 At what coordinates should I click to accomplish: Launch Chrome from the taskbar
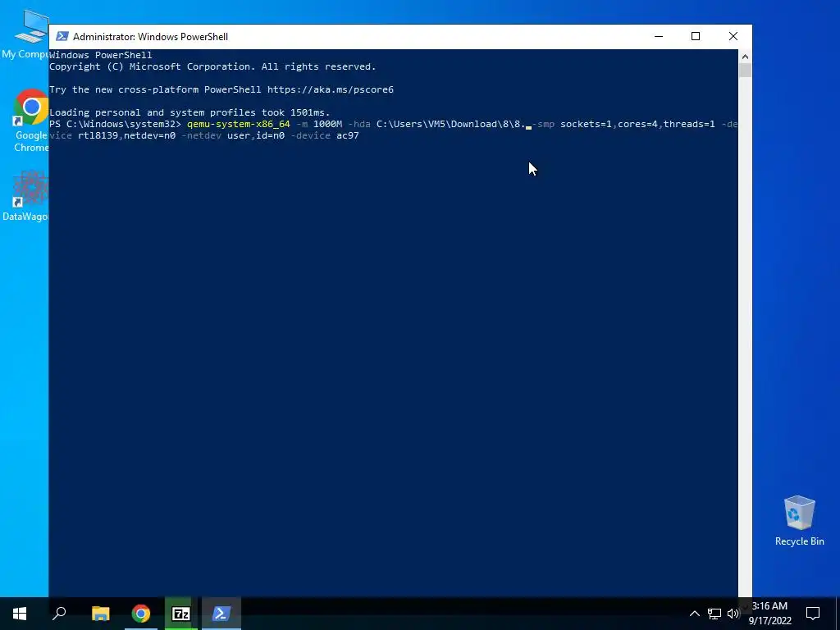140,614
